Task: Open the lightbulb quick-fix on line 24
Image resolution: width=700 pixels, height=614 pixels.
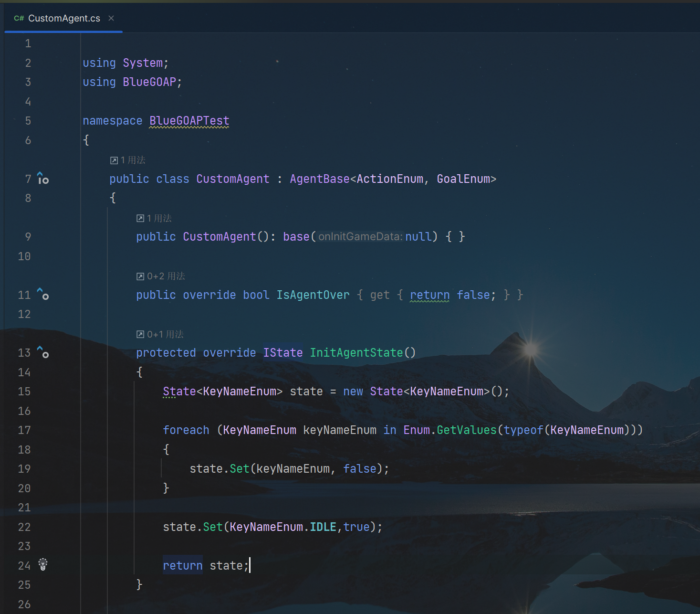Action: click(x=43, y=564)
